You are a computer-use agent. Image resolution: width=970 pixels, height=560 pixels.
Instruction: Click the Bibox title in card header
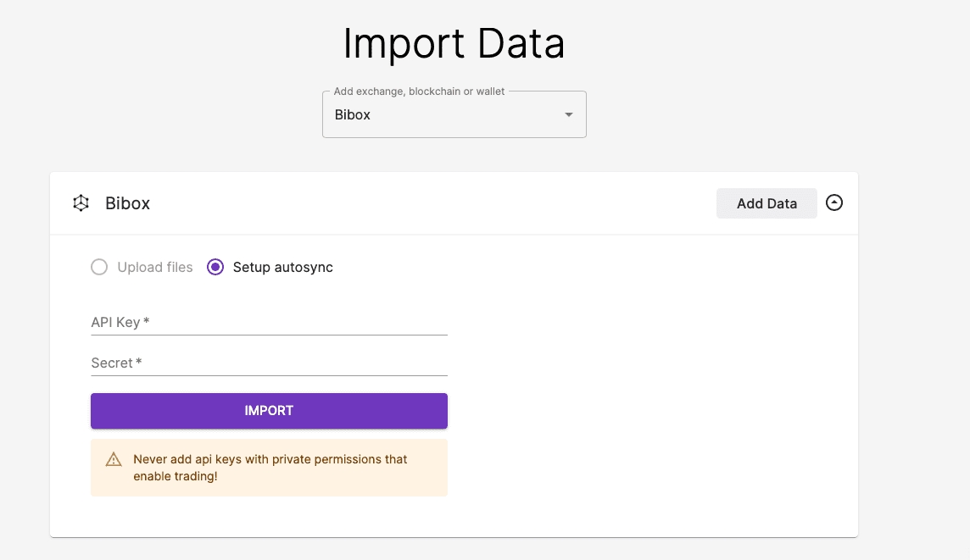(x=127, y=203)
